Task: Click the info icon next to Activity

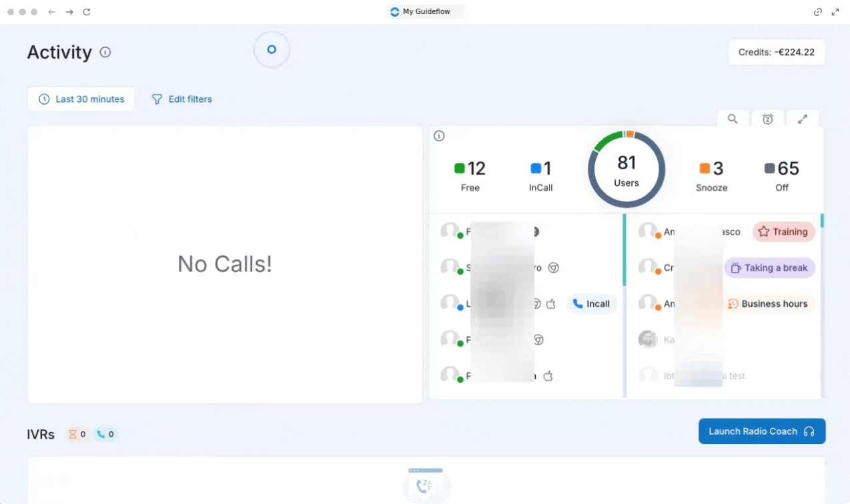Action: pyautogui.click(x=105, y=52)
